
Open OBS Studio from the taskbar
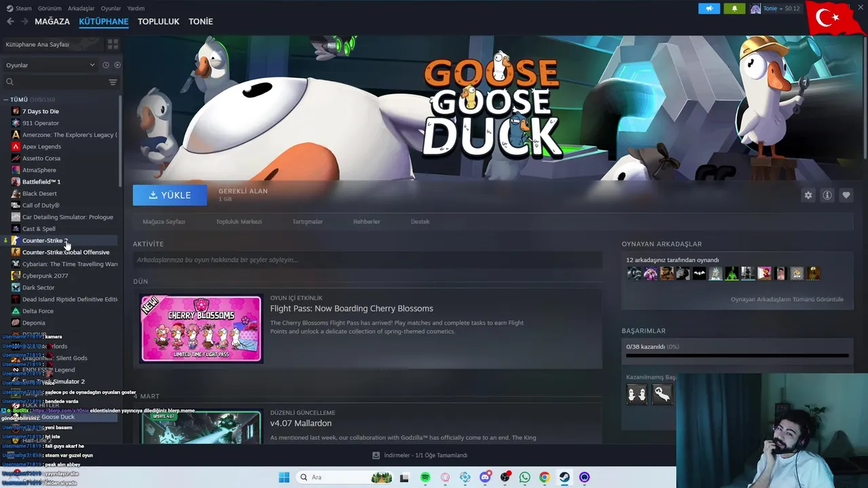click(505, 477)
